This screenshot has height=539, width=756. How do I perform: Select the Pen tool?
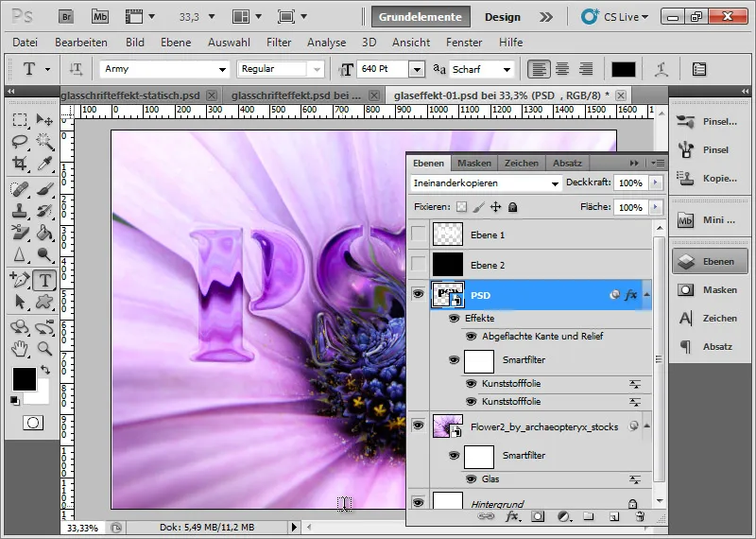point(20,280)
